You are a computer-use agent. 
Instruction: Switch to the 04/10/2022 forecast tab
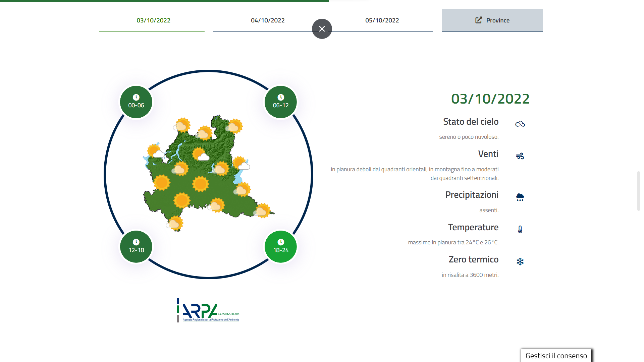pos(268,20)
